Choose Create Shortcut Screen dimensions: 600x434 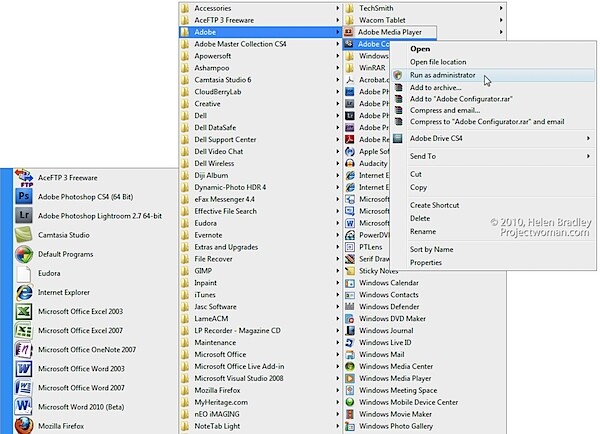coord(434,205)
